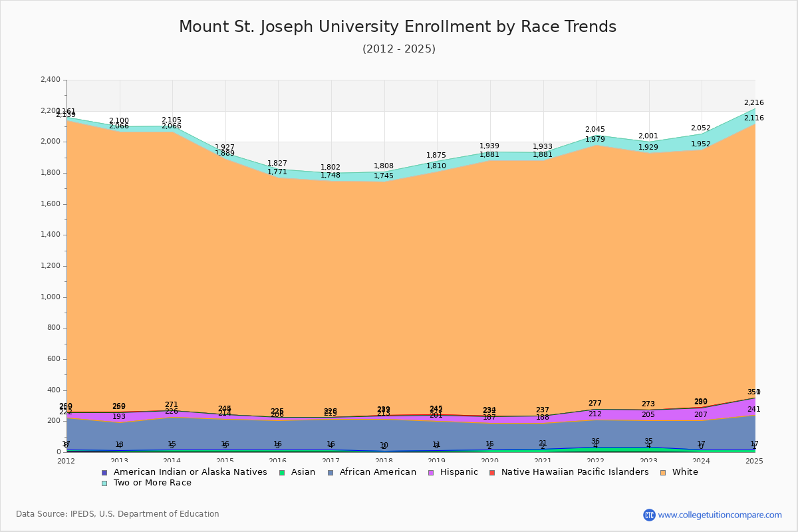The image size is (798, 532).
Task: Click the 2,400 y-axis label
Action: pos(50,80)
